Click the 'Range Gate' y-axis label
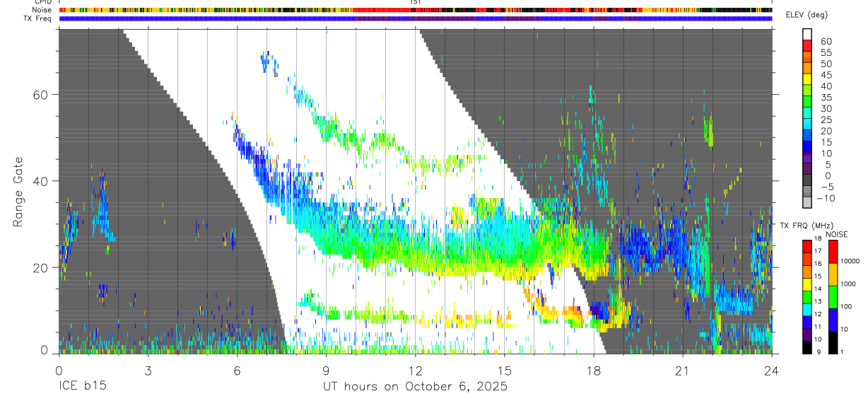The height and width of the screenshot is (401, 868). point(19,191)
